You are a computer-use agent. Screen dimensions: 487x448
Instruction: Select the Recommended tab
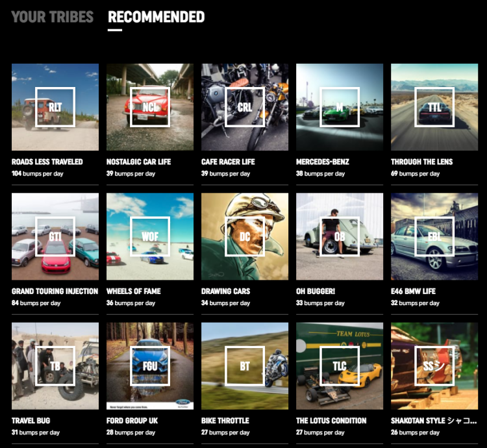pos(156,17)
